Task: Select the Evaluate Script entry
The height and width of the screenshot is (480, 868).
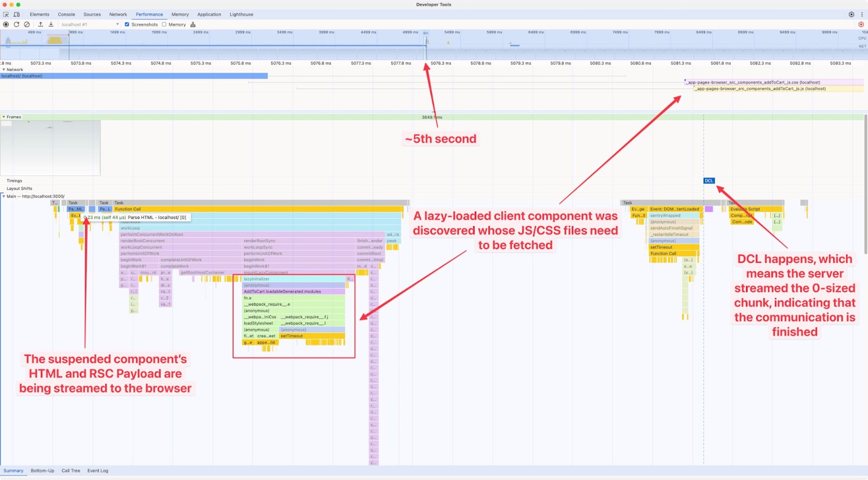Action: (756, 209)
